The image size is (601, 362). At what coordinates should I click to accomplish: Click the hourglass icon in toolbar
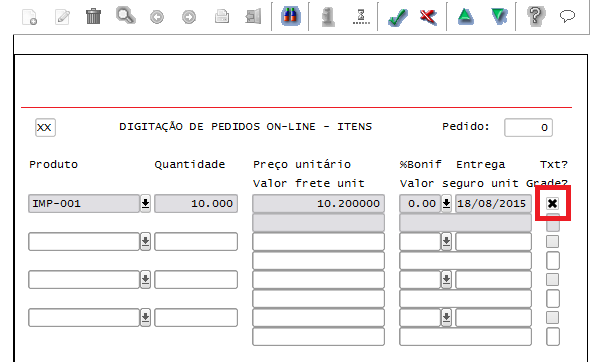(361, 17)
